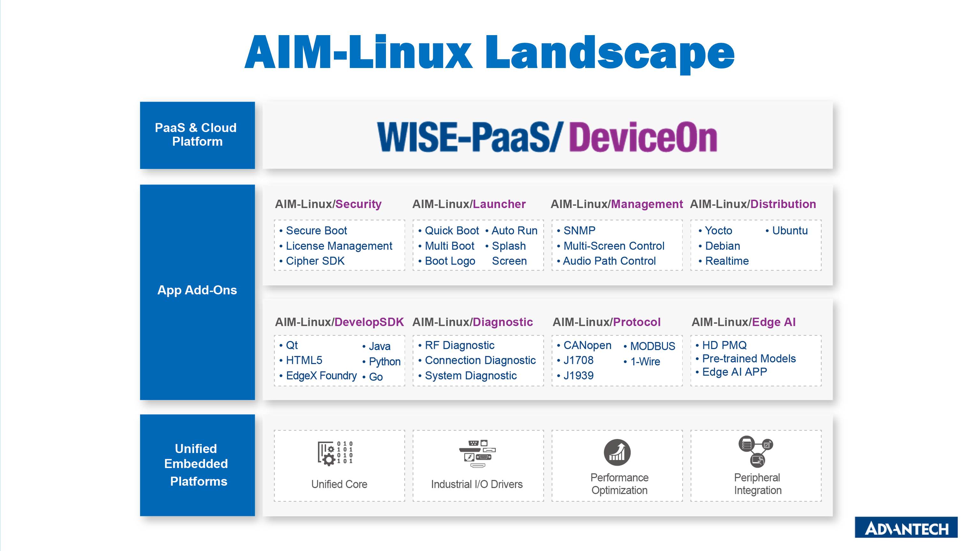980x551 pixels.
Task: Click the AIM-Linux/Distribution heading
Action: [753, 204]
